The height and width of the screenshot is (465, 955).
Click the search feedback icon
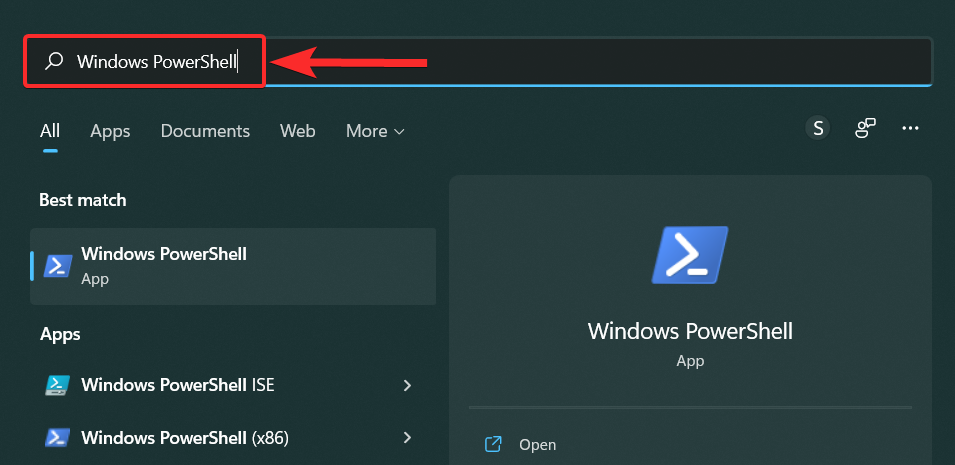(865, 129)
